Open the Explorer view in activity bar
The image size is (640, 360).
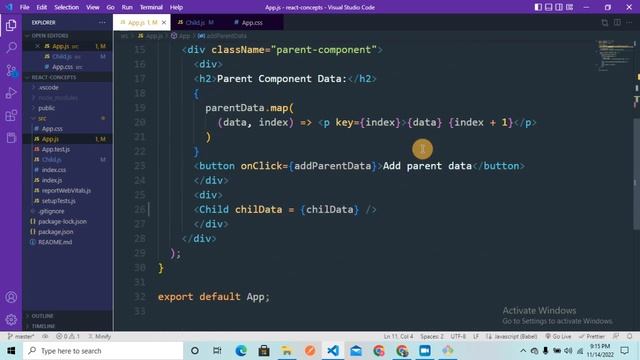11,25
